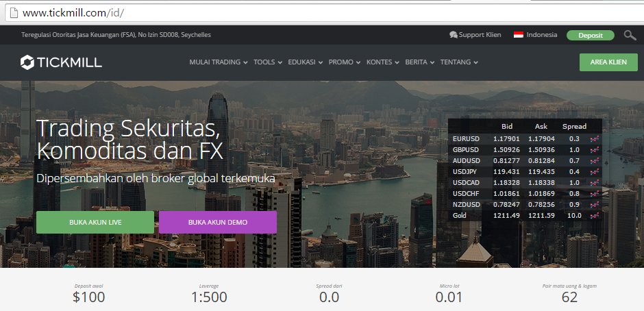Viewport: 644px width, 311px height.
Task: Expand the EDUKASI menu
Action: [305, 62]
